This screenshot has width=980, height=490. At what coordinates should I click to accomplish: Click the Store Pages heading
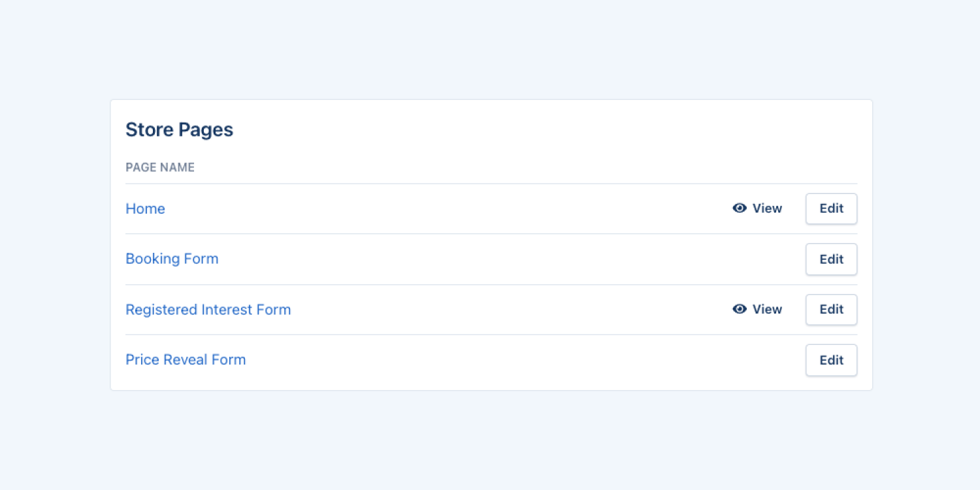[179, 130]
